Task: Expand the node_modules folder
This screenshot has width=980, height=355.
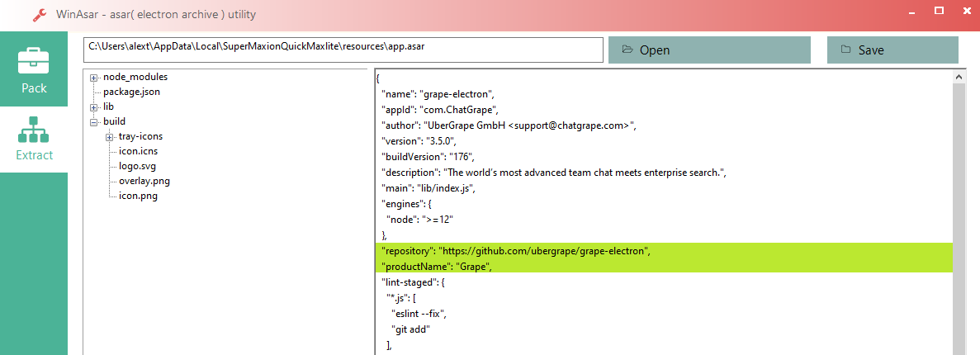Action: click(94, 78)
